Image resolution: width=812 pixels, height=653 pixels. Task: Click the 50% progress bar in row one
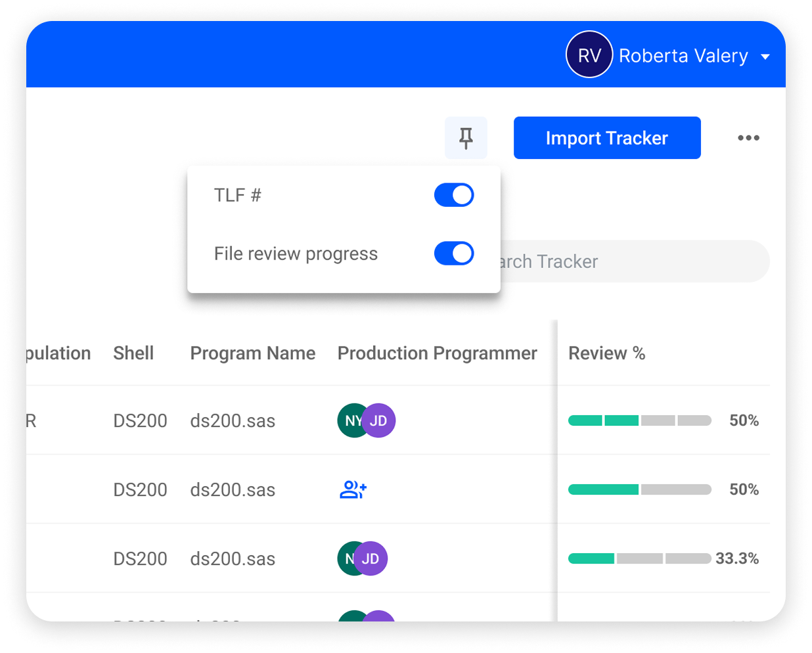[x=639, y=420]
